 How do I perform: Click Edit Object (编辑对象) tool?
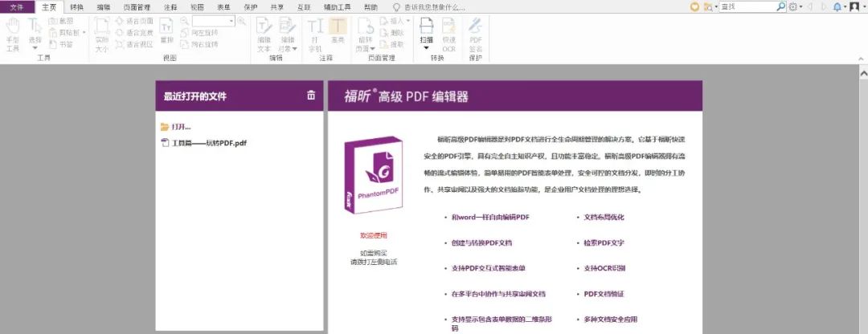pos(287,35)
